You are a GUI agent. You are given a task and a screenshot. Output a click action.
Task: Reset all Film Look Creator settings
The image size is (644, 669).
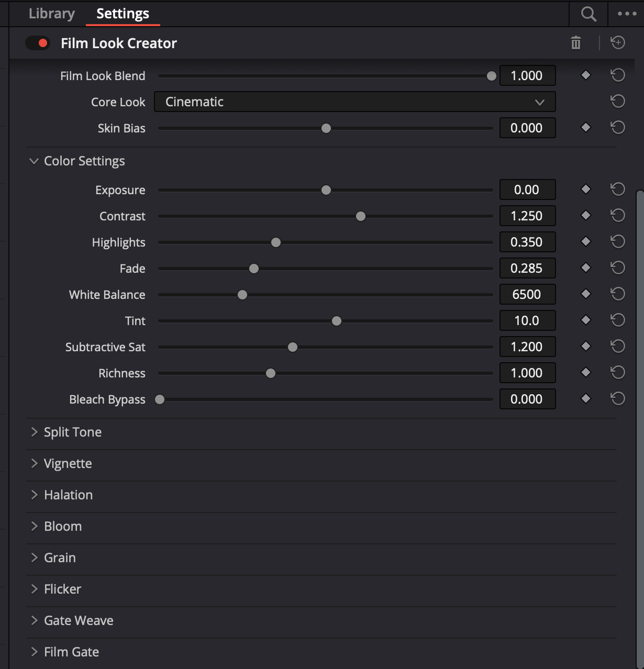point(618,43)
